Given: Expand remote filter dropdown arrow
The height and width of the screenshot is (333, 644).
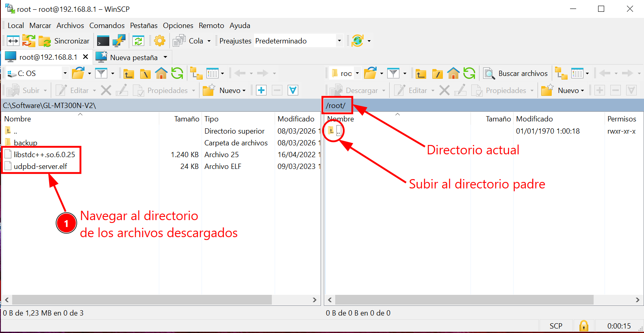Looking at the screenshot, I should point(405,74).
